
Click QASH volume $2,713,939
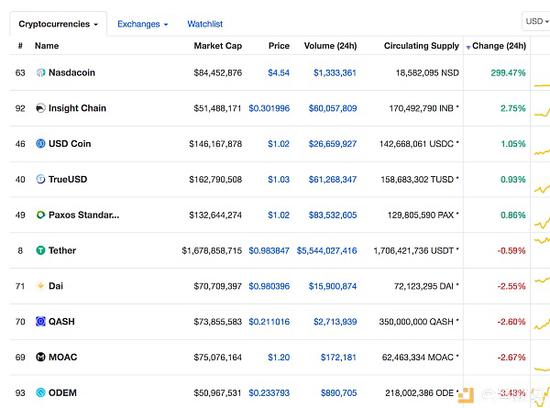click(x=335, y=322)
